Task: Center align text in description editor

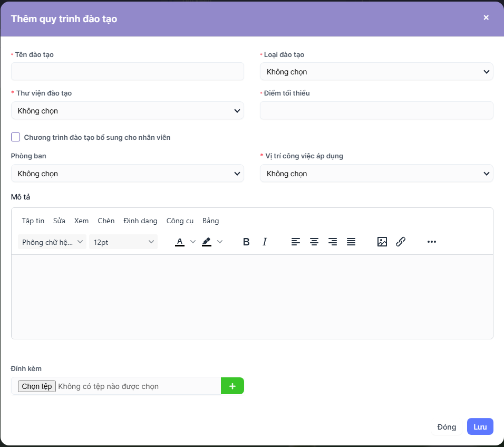Action: (314, 242)
